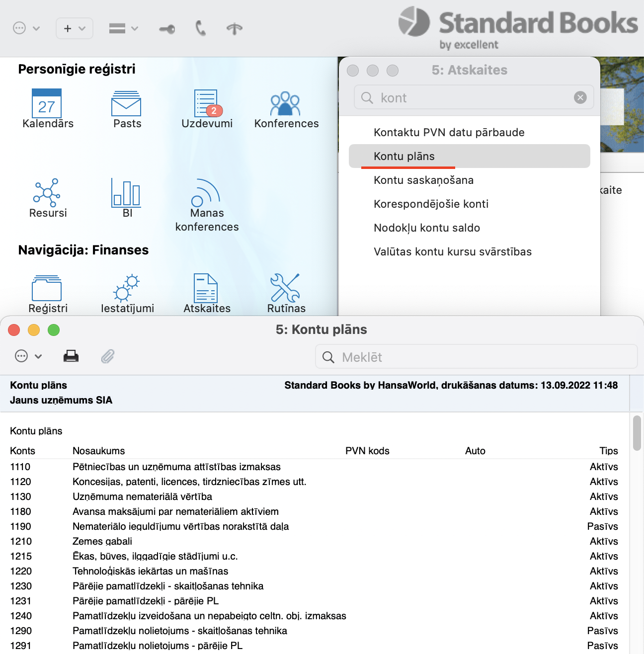Expand the plus button dropdown in toolbar

(x=75, y=29)
